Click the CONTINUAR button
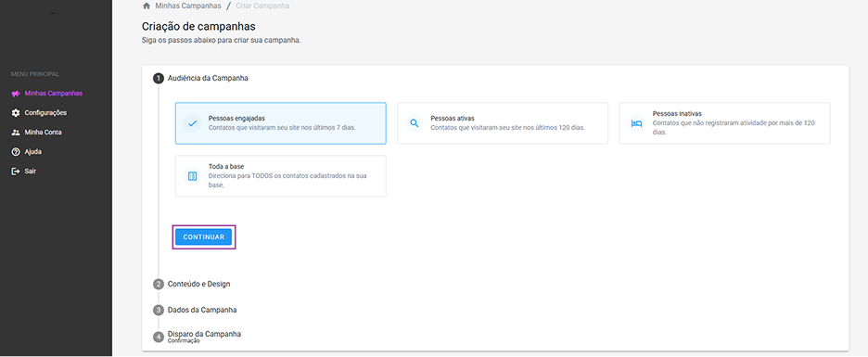Screen dimensions: 868x357 tap(204, 236)
